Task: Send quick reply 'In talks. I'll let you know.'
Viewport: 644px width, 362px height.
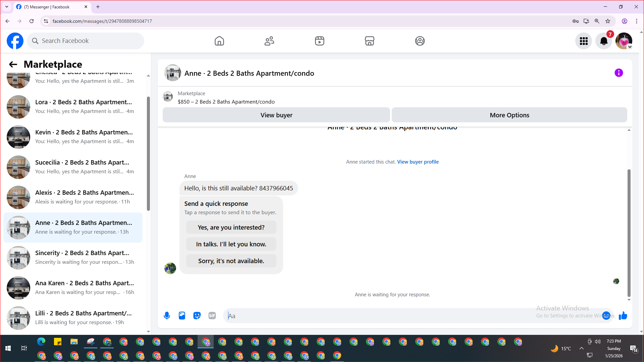Action: coord(231,244)
